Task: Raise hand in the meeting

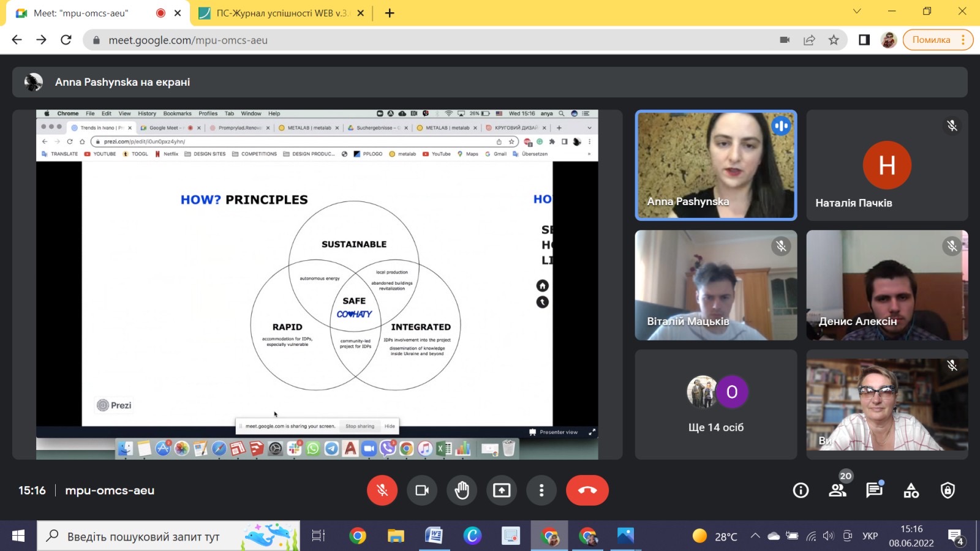Action: click(462, 490)
